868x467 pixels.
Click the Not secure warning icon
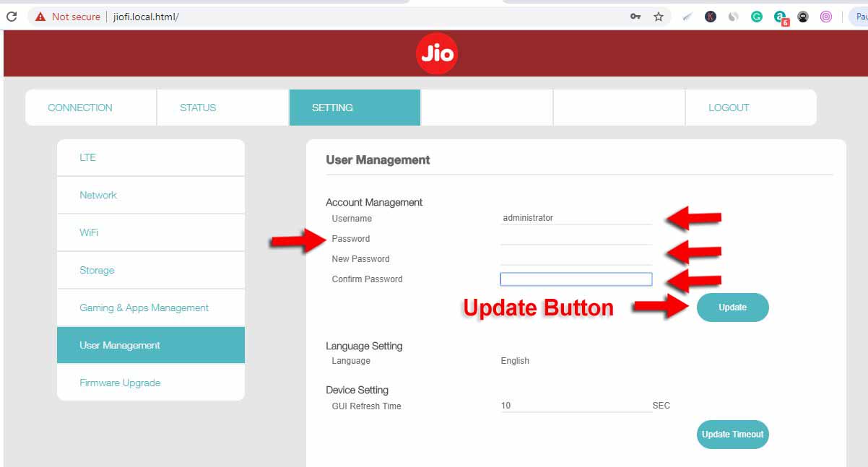tap(40, 16)
